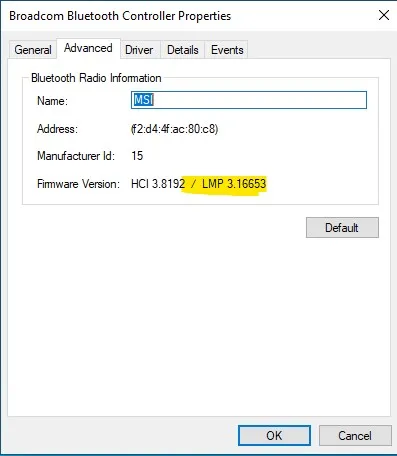Click the Name input field containing MSI

[249, 100]
